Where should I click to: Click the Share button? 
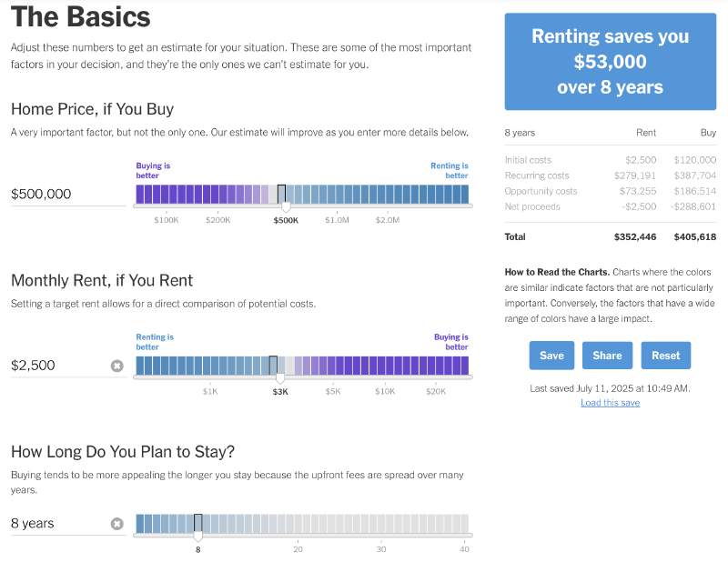coord(607,355)
